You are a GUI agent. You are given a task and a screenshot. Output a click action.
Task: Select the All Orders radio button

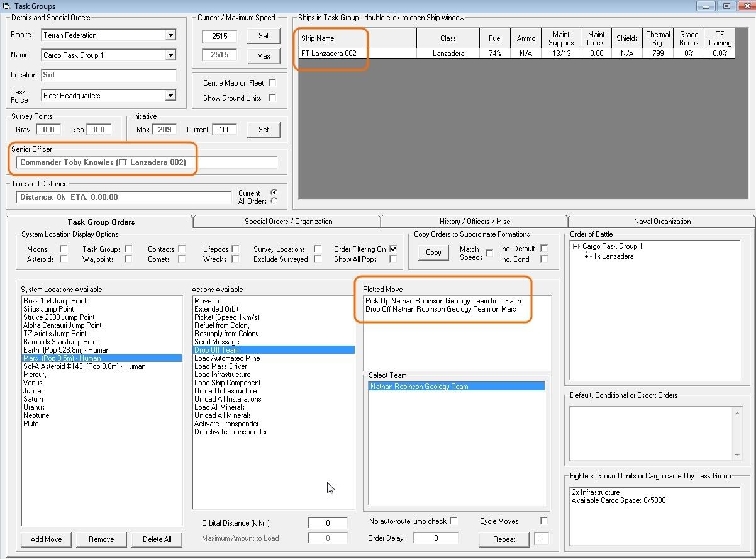tap(274, 201)
